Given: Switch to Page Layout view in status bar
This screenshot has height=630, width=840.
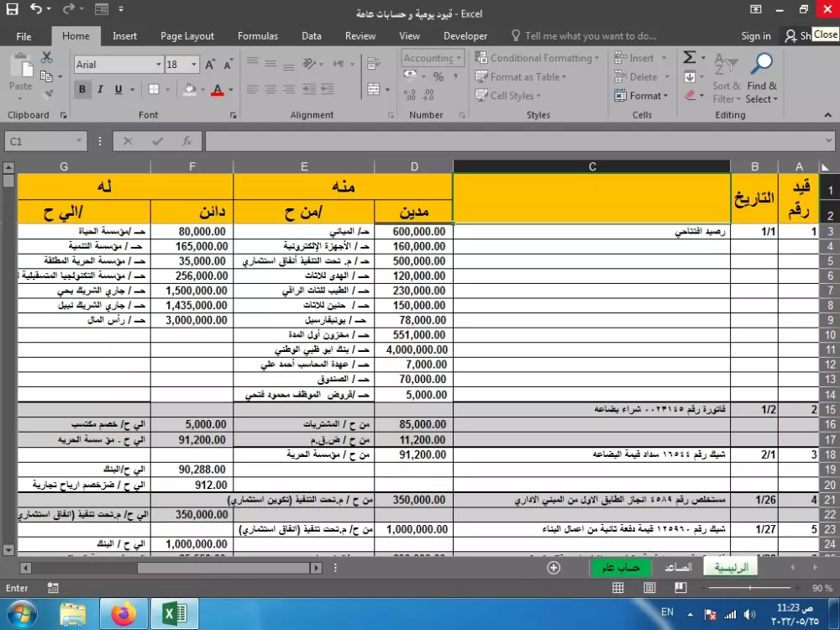Looking at the screenshot, I should click(649, 588).
